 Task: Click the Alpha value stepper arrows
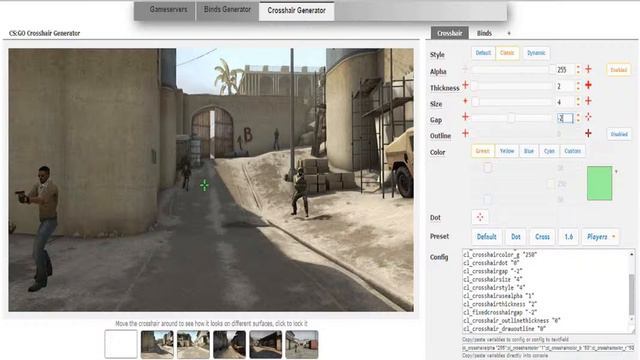(x=578, y=69)
